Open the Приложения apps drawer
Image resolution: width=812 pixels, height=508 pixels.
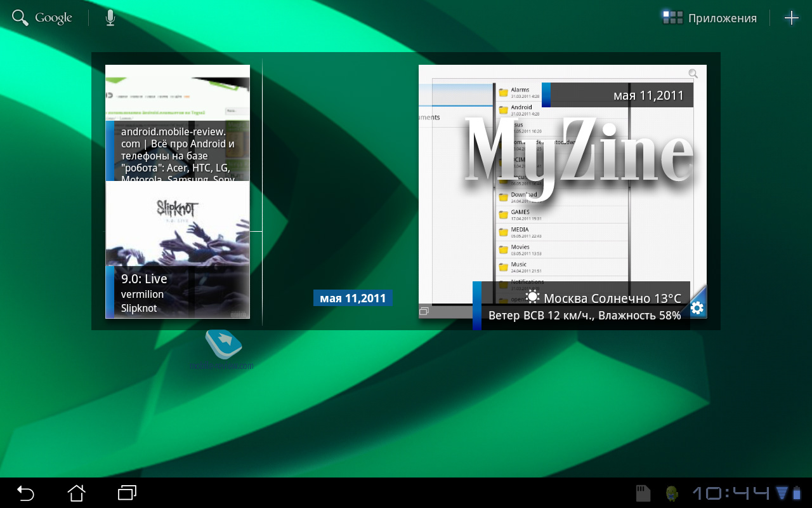point(709,18)
